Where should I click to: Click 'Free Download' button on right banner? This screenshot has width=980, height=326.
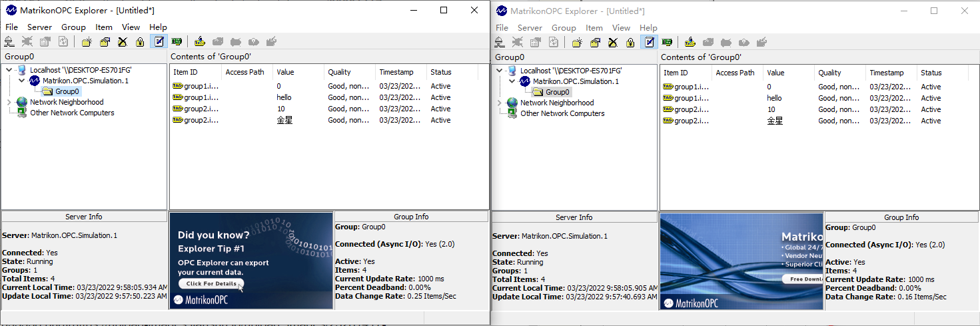point(803,279)
